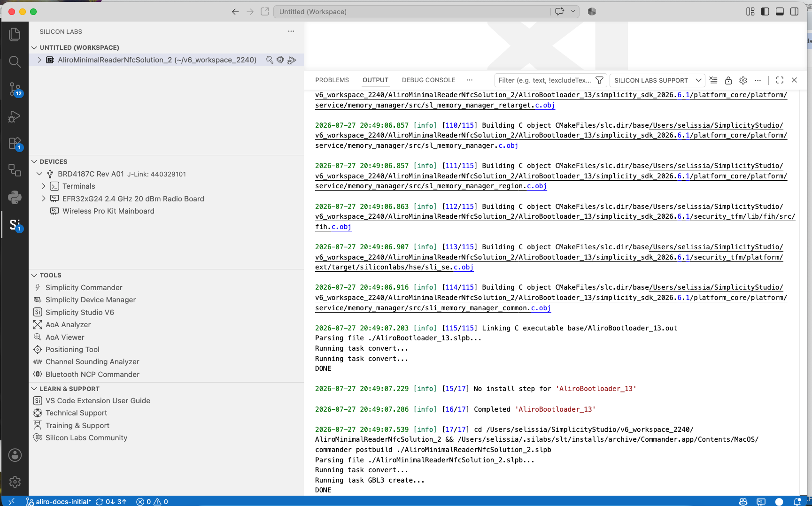Open the Remote Explorer activity bar icon
The width and height of the screenshot is (812, 506).
click(x=15, y=170)
